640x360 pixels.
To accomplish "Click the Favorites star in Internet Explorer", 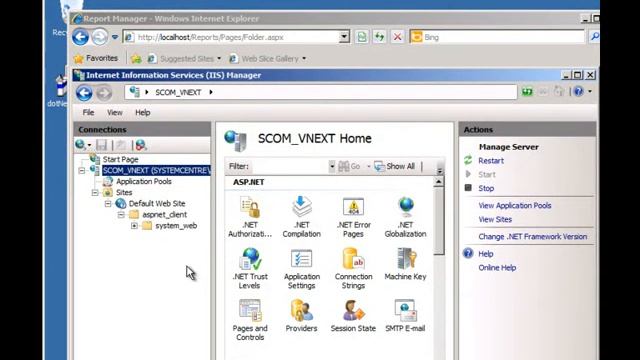I will pyautogui.click(x=79, y=58).
